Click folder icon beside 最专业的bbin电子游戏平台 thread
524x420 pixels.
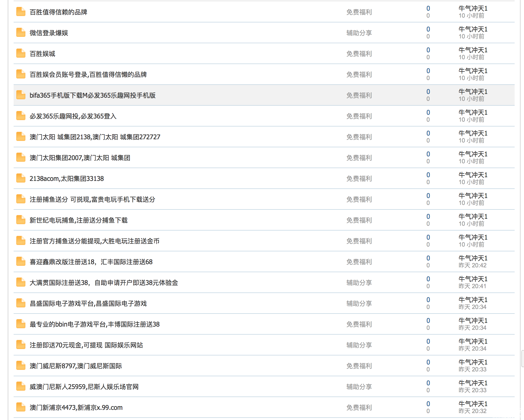click(x=21, y=324)
